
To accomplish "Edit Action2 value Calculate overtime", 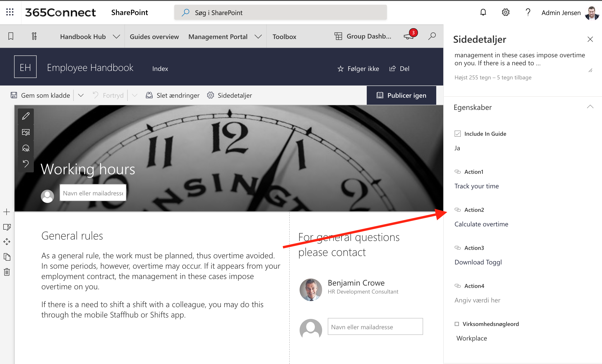I will (481, 224).
